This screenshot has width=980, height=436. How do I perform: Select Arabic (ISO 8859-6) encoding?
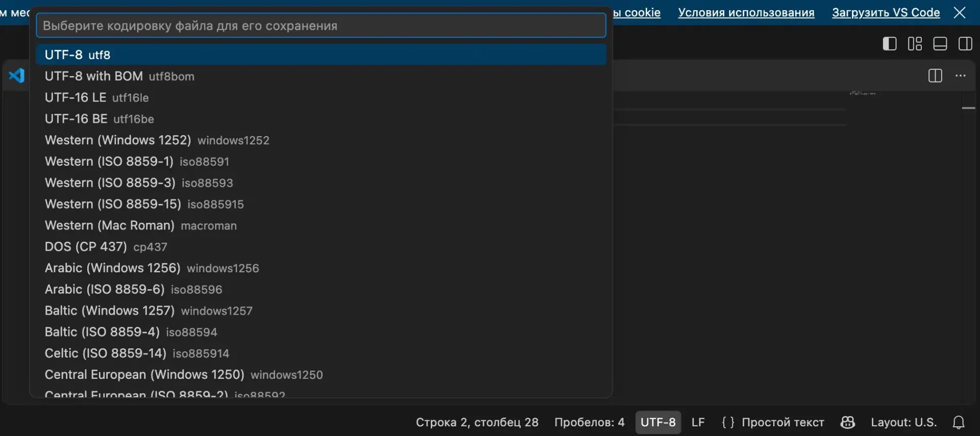pyautogui.click(x=321, y=289)
